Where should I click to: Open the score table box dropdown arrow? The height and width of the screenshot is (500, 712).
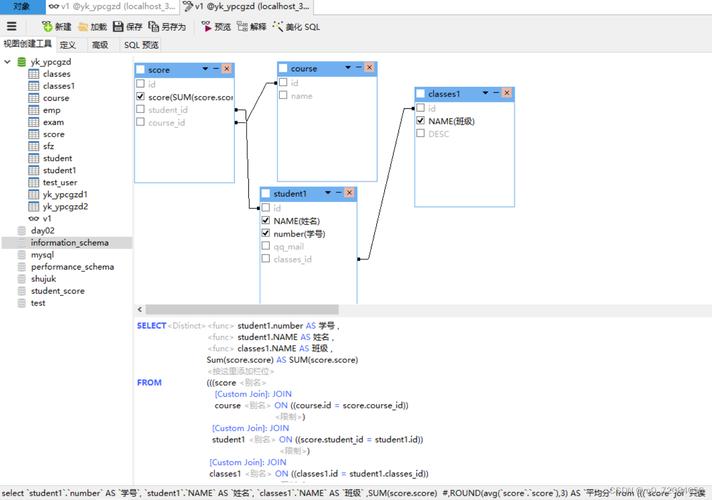pyautogui.click(x=205, y=69)
